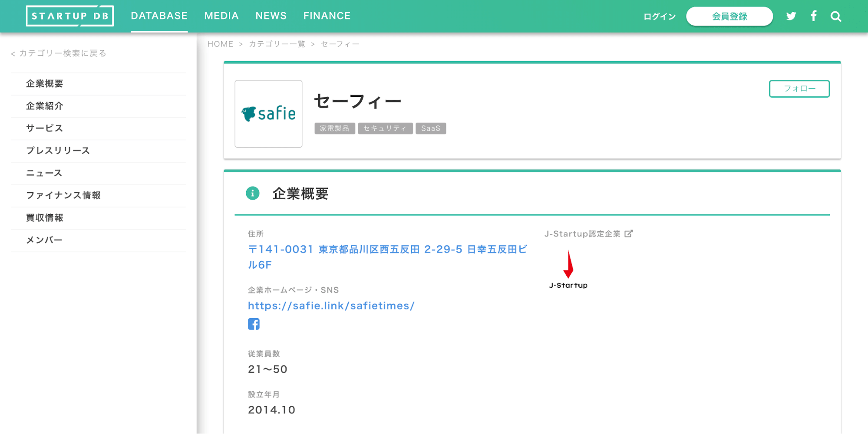Click the search magnifier icon
The height and width of the screenshot is (434, 868).
click(836, 16)
